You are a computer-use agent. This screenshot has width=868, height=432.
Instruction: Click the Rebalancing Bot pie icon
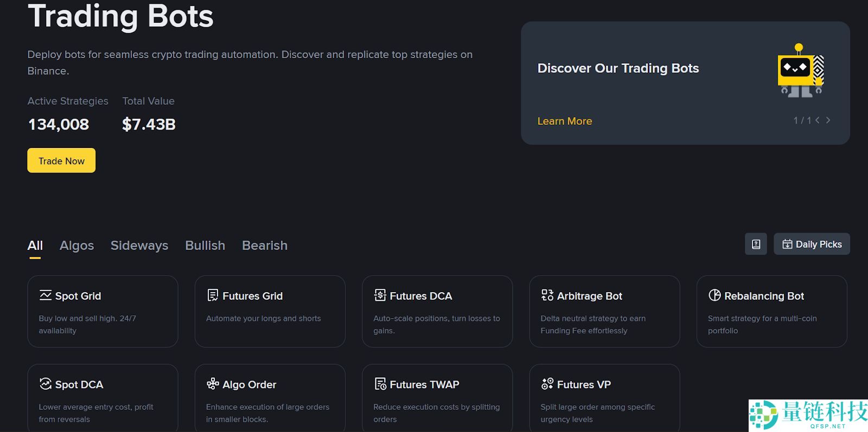point(714,295)
